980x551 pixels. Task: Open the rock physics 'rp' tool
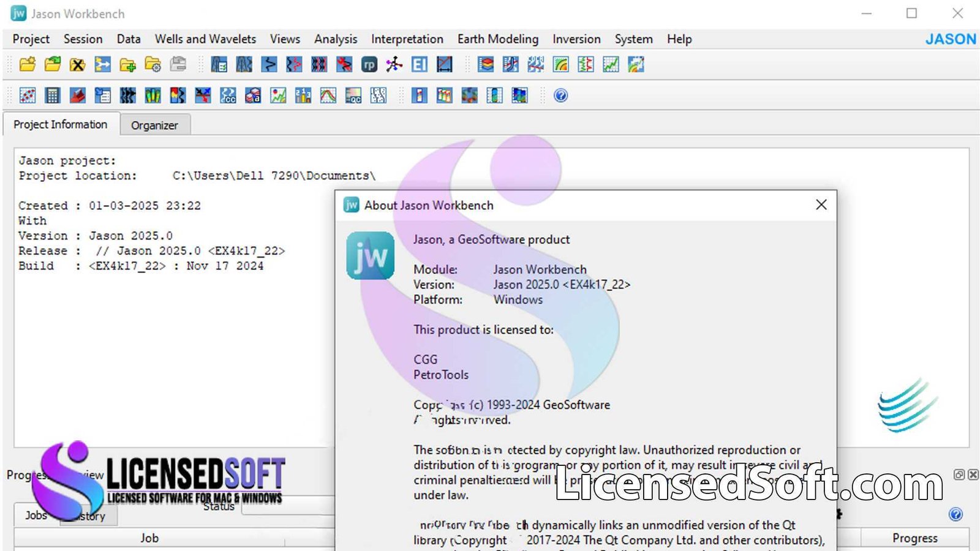369,64
